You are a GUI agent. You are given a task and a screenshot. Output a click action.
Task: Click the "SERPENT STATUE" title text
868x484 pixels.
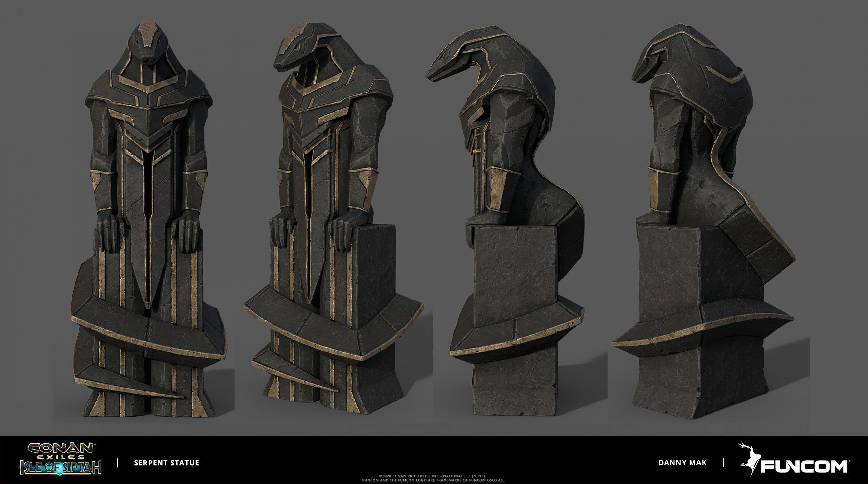[166, 463]
